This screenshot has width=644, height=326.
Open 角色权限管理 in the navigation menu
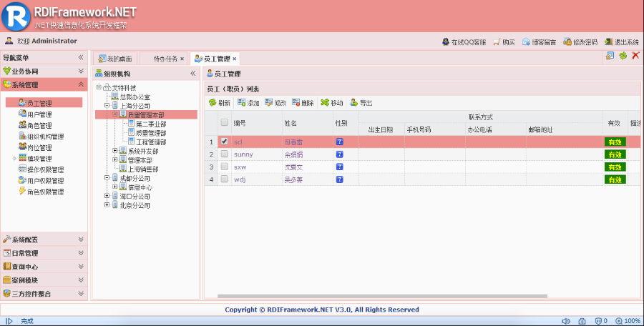click(x=41, y=192)
